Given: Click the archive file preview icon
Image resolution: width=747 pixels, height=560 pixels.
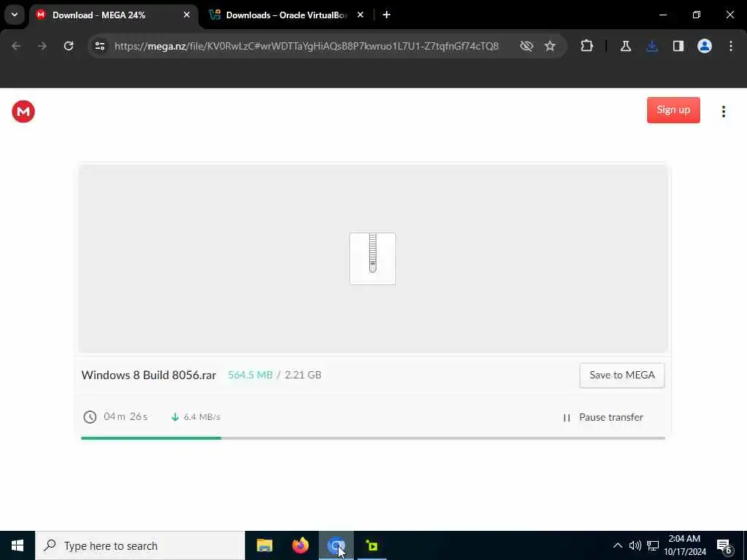Looking at the screenshot, I should coord(373,259).
